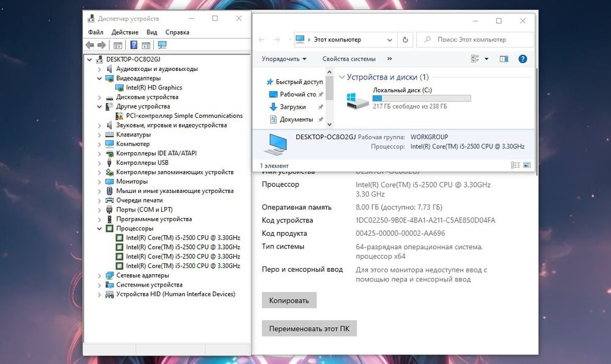Click the properties view icon next to Help icon
The image size is (611, 364).
pos(146,46)
